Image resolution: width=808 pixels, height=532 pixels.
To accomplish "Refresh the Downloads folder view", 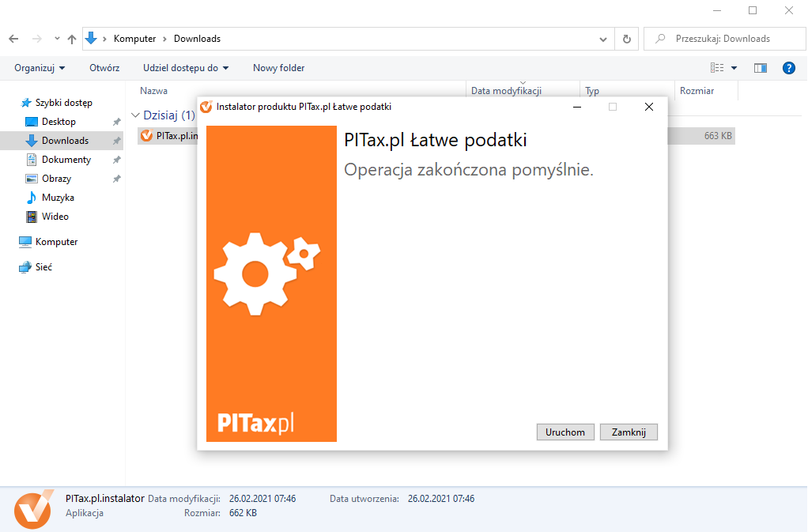I will 627,40.
